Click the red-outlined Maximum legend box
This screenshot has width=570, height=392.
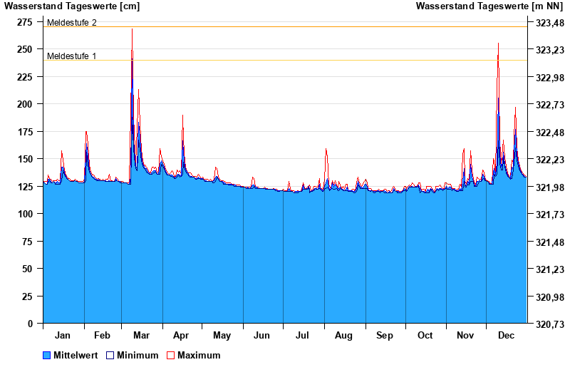click(170, 355)
